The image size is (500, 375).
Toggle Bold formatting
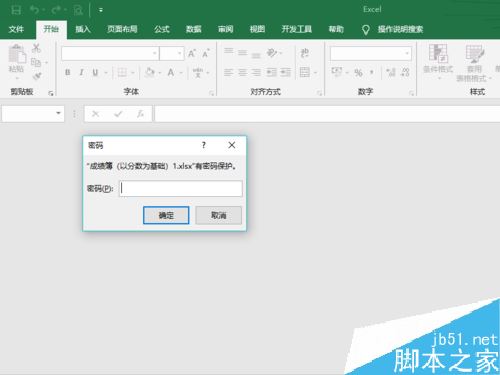pyautogui.click(x=68, y=72)
